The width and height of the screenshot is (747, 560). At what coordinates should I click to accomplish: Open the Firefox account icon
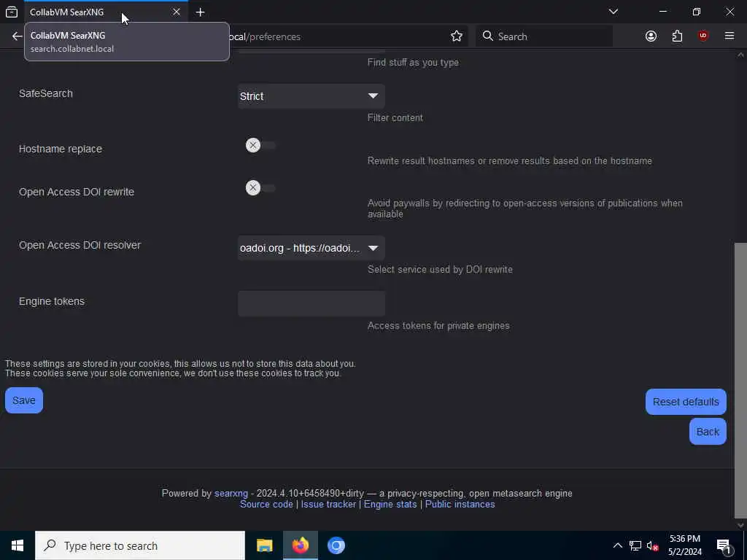pos(651,36)
